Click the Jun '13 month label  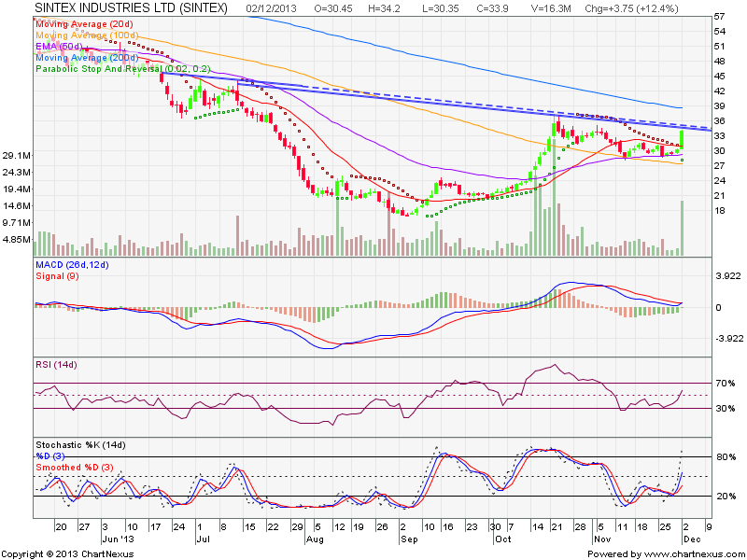pyautogui.click(x=119, y=539)
